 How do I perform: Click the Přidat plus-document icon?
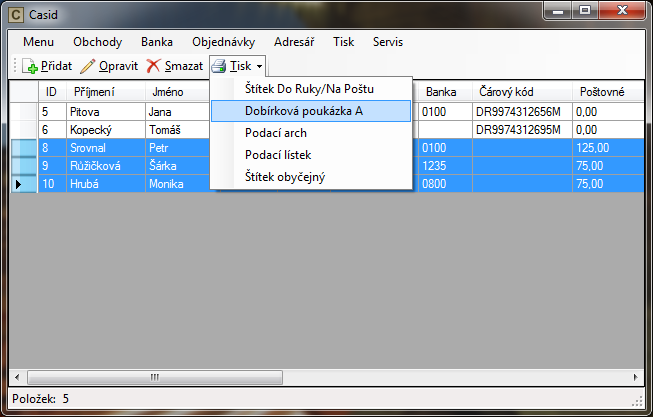pos(30,66)
